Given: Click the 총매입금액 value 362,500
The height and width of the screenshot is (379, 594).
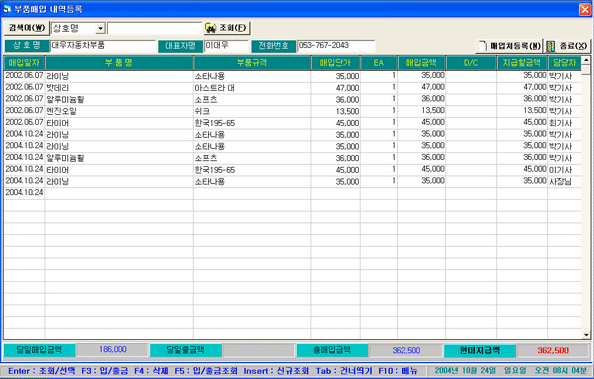Looking at the screenshot, I should [x=406, y=350].
